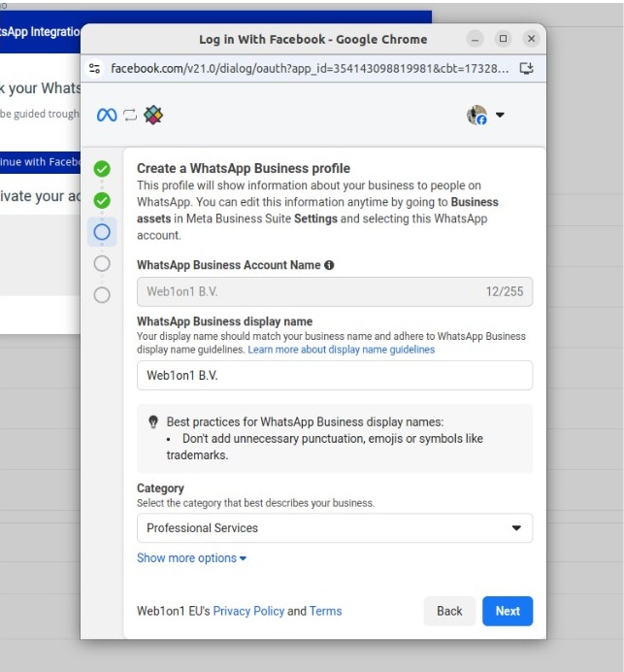The image size is (624, 672).
Task: Open Learn more about display name guidelines
Action: [x=341, y=350]
